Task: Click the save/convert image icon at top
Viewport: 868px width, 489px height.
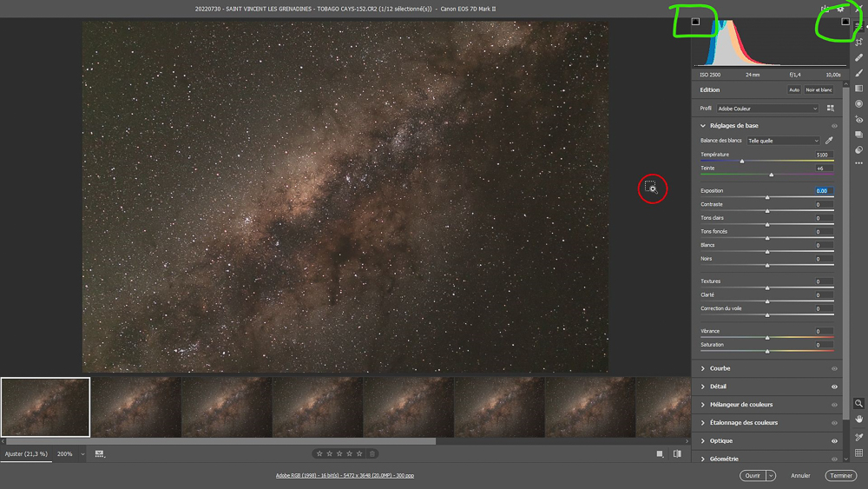Action: pyautogui.click(x=825, y=9)
